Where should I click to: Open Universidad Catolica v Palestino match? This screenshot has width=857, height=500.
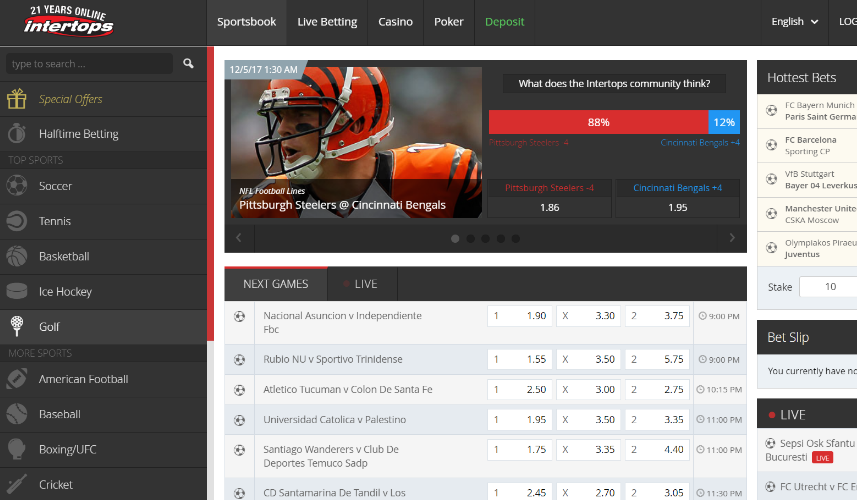click(334, 420)
